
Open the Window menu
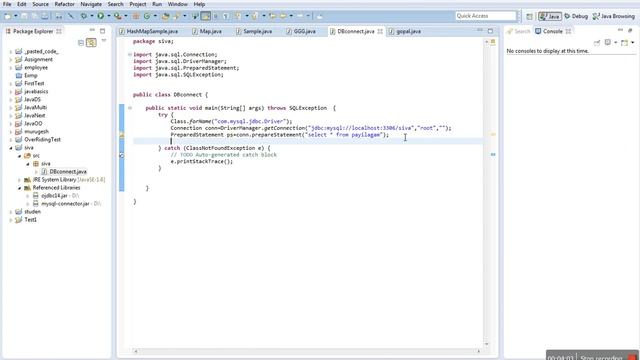178,4
